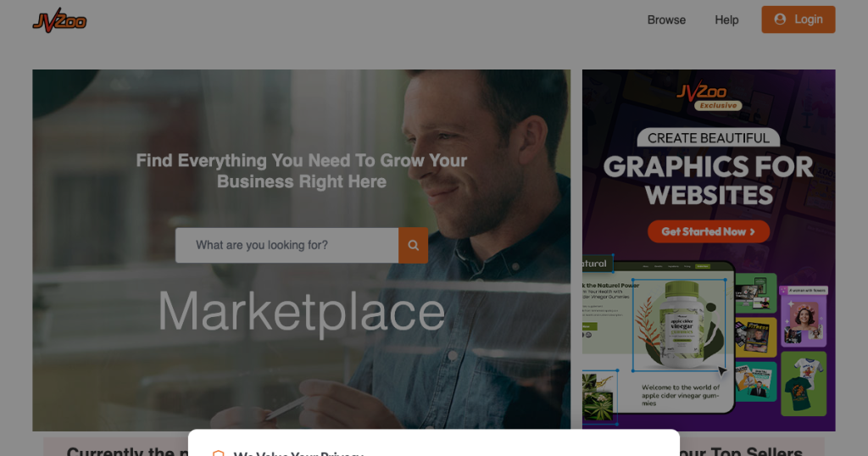
Task: Open the Help menu item
Action: point(726,20)
